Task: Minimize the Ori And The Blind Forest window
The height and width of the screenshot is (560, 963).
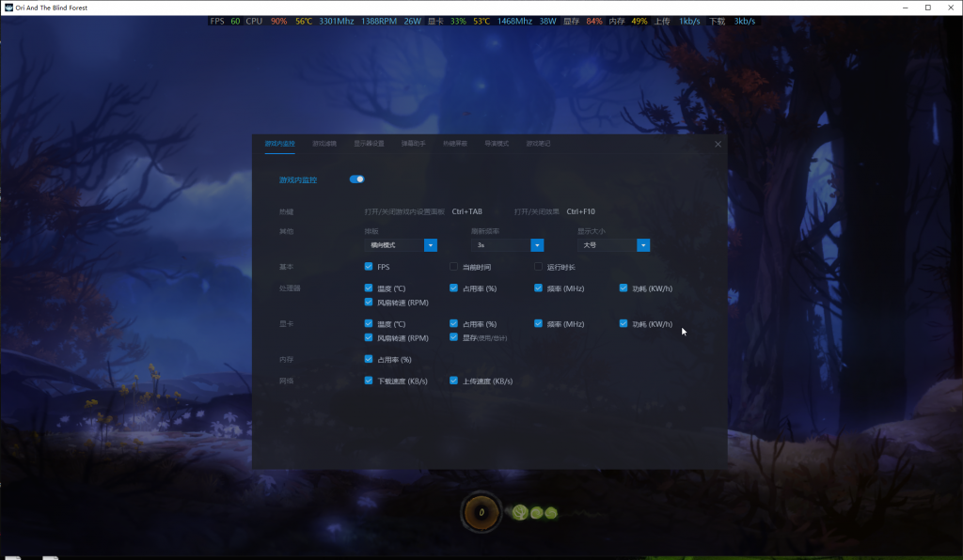Action: click(906, 8)
